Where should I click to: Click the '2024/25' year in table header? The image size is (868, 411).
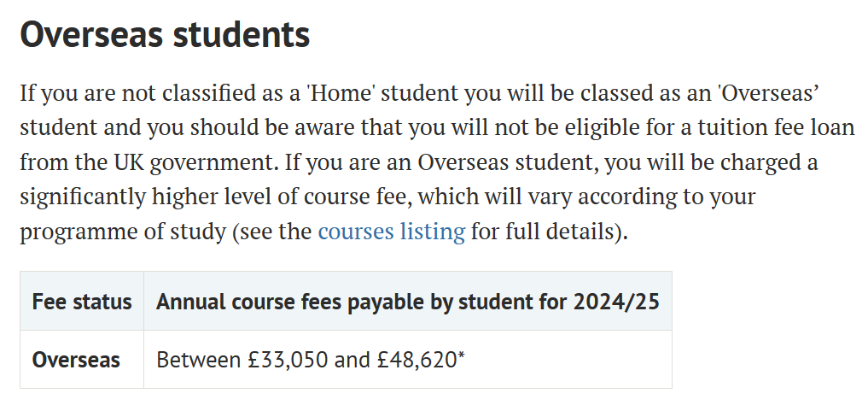616,302
